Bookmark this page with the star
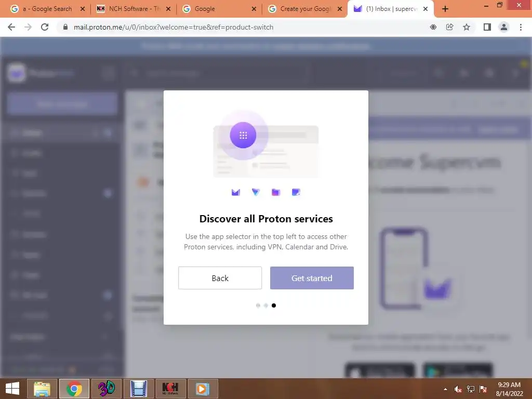Screen dimensions: 532x399 pyautogui.click(x=467, y=27)
